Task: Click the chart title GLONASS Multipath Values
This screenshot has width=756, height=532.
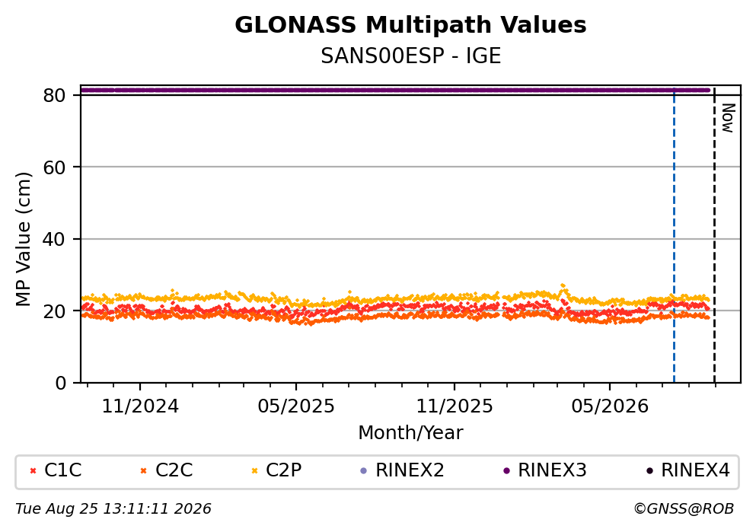Action: (x=410, y=25)
